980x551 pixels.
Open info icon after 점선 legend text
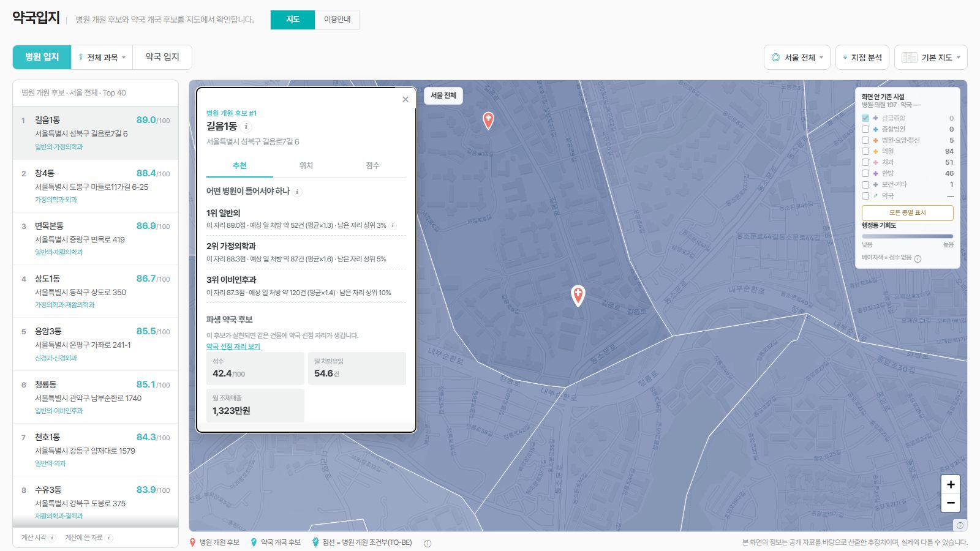click(428, 543)
